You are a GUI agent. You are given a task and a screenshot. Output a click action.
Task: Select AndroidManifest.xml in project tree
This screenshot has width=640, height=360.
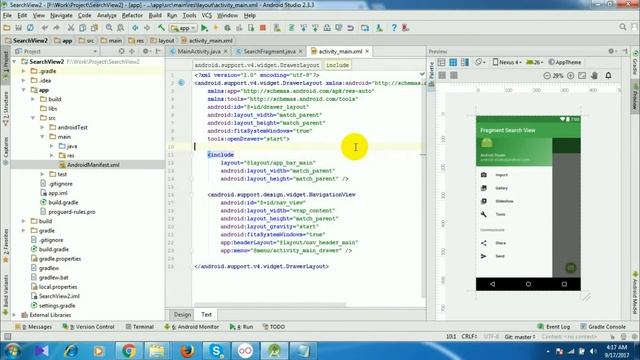(x=93, y=165)
